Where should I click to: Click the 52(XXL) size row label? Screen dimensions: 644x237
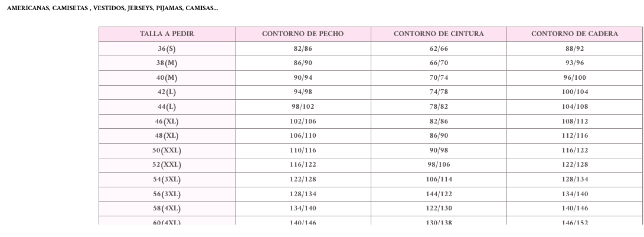(x=166, y=165)
